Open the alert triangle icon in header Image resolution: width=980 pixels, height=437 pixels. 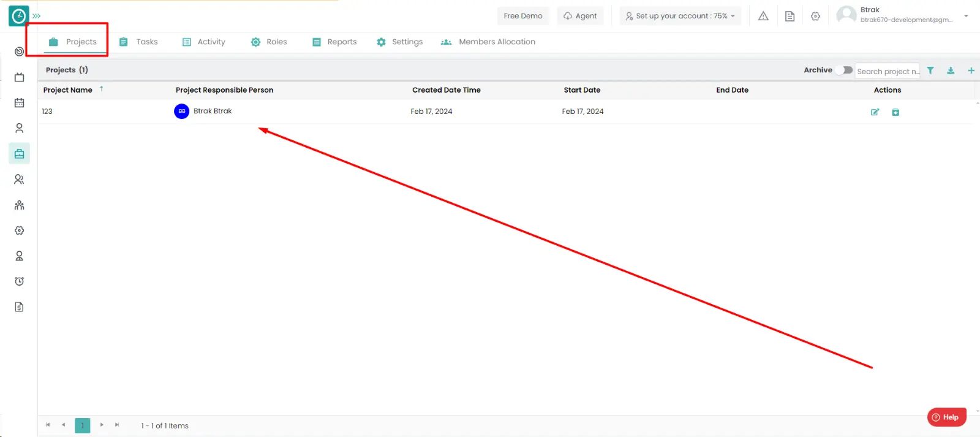(763, 16)
